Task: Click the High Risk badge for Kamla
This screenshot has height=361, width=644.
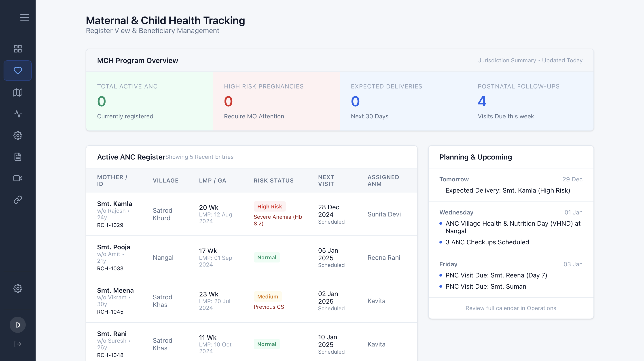Action: point(269,207)
